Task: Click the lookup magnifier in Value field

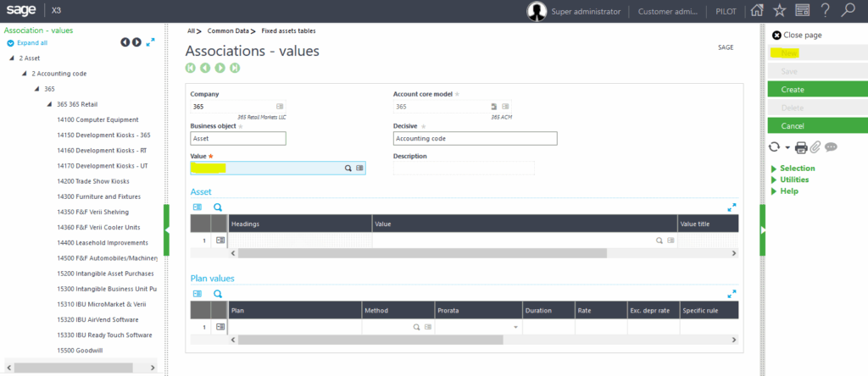Action: click(x=348, y=169)
